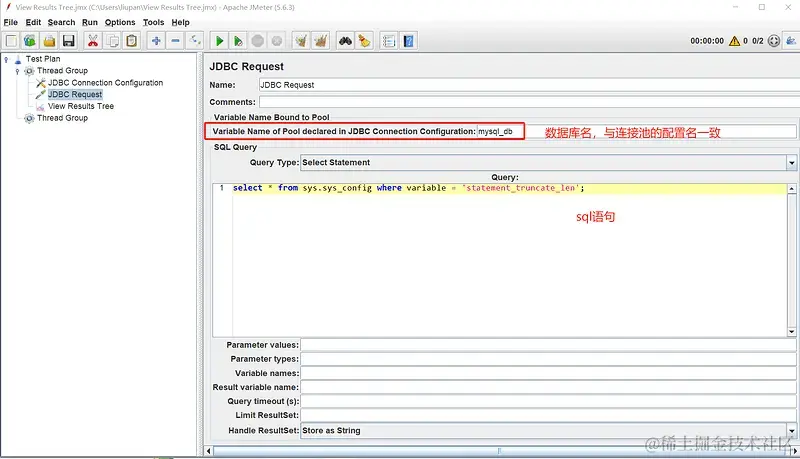The height and width of the screenshot is (459, 800).
Task: Open the Help question mark icon
Action: coord(409,41)
